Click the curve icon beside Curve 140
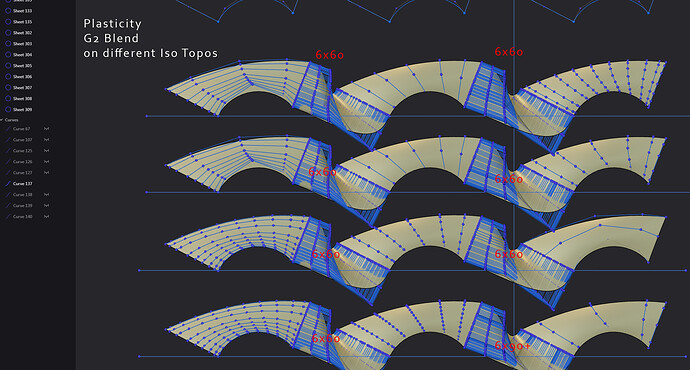This screenshot has height=370, width=690. coord(8,216)
